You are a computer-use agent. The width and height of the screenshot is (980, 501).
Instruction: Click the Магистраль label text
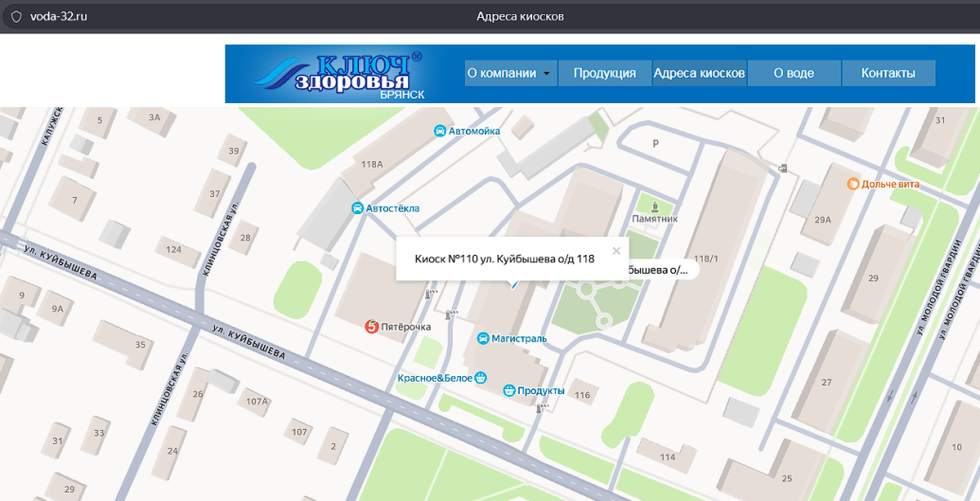[x=519, y=338]
